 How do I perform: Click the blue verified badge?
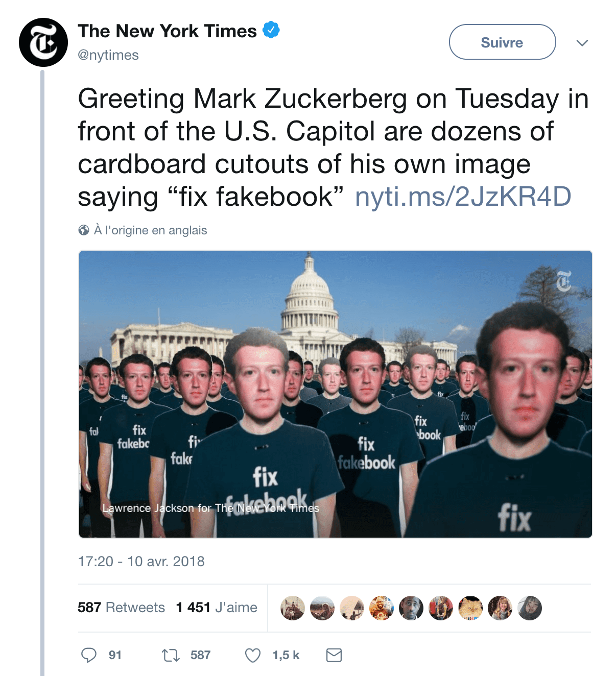[x=271, y=30]
